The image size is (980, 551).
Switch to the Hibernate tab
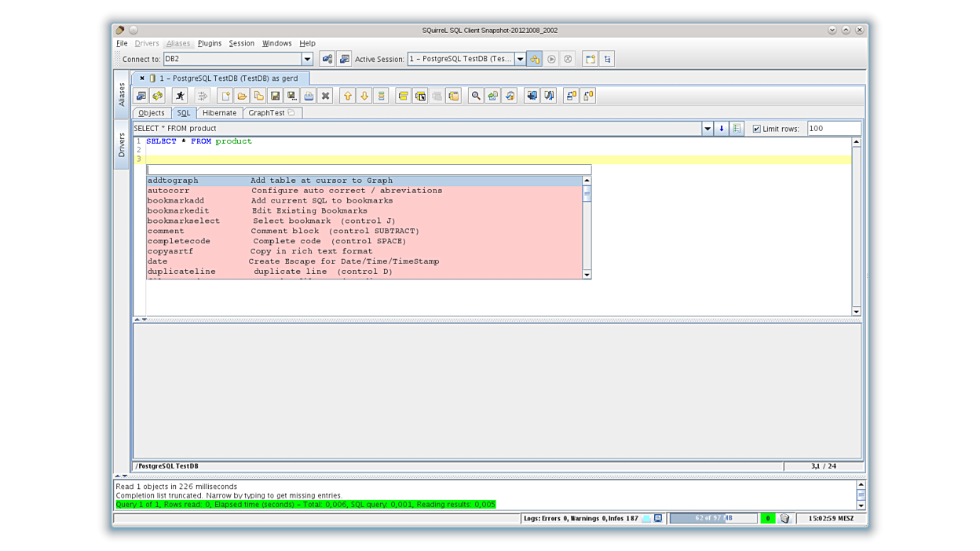tap(219, 113)
